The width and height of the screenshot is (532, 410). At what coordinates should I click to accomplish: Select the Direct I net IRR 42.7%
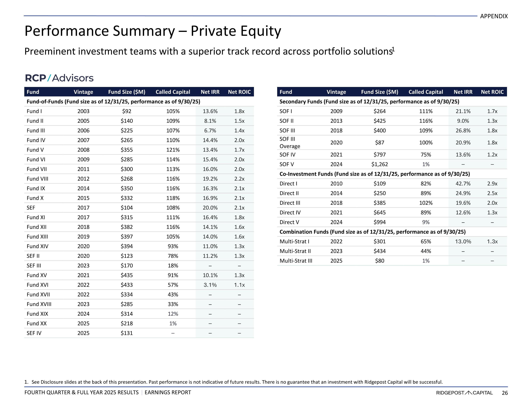tap(463, 184)
